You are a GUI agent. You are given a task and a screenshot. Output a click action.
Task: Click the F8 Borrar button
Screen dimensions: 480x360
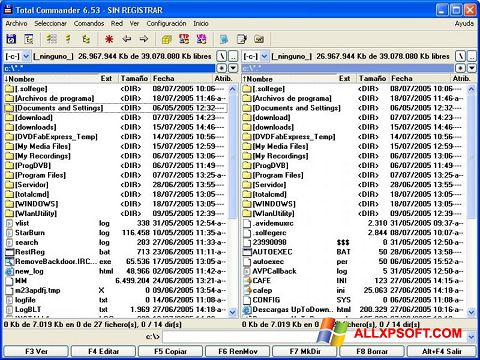click(x=372, y=351)
